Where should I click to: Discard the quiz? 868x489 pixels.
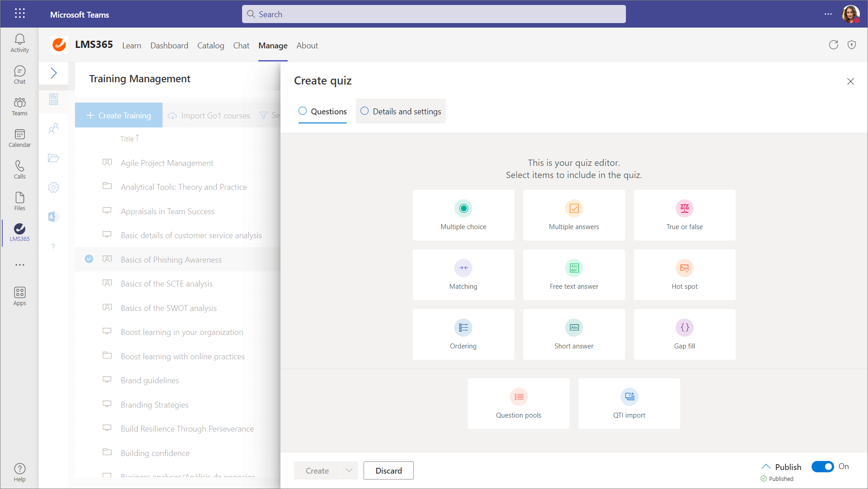[x=388, y=470]
